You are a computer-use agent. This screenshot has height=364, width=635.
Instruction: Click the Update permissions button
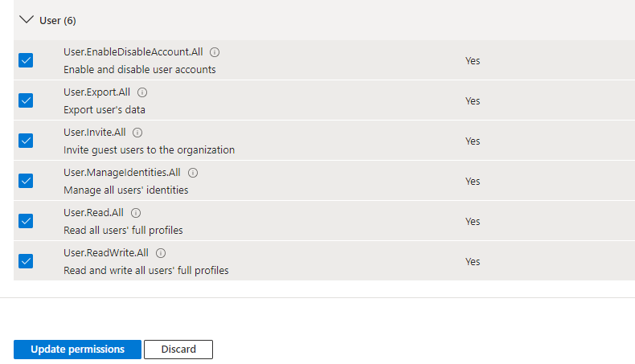coord(77,350)
